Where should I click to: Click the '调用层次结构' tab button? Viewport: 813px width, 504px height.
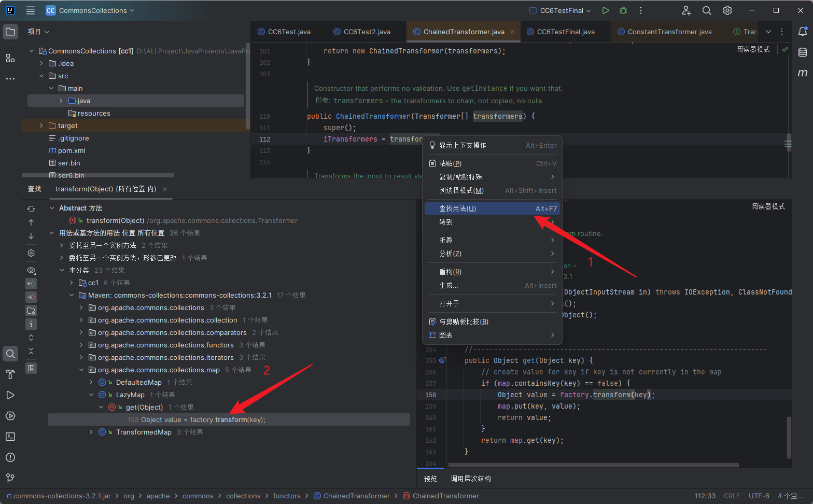pos(470,479)
